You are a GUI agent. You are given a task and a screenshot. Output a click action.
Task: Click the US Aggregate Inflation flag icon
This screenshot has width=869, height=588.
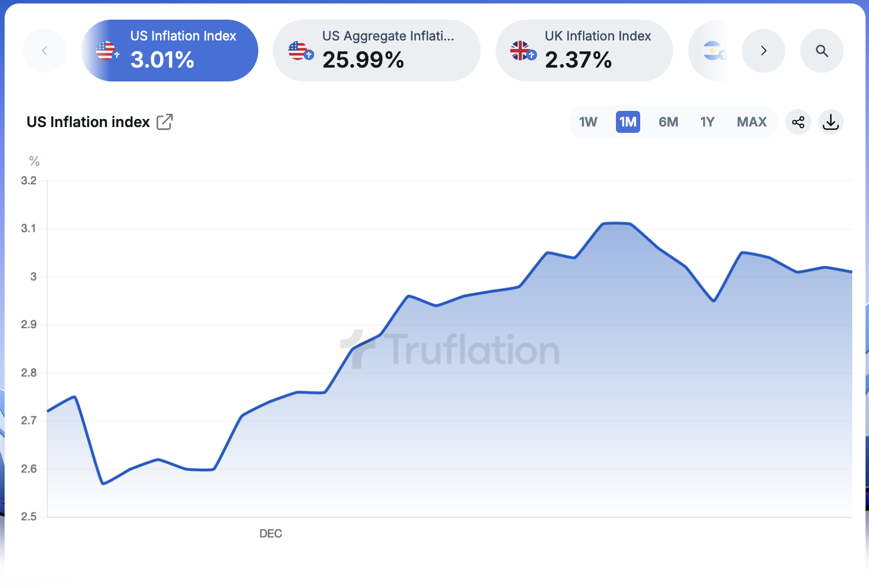[x=299, y=51]
